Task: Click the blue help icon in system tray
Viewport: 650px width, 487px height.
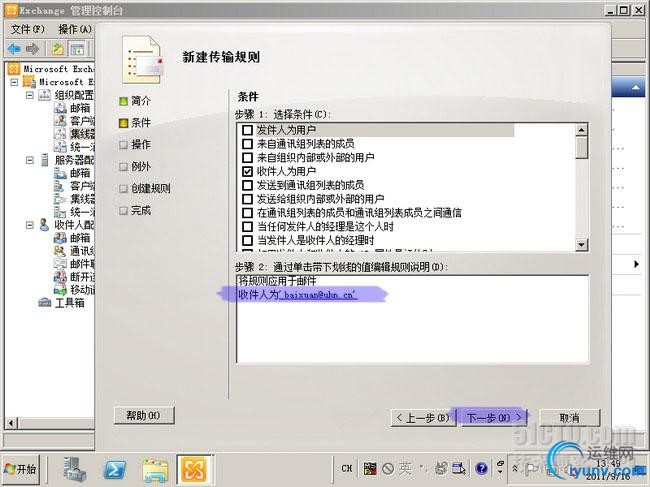Action: tap(481, 469)
